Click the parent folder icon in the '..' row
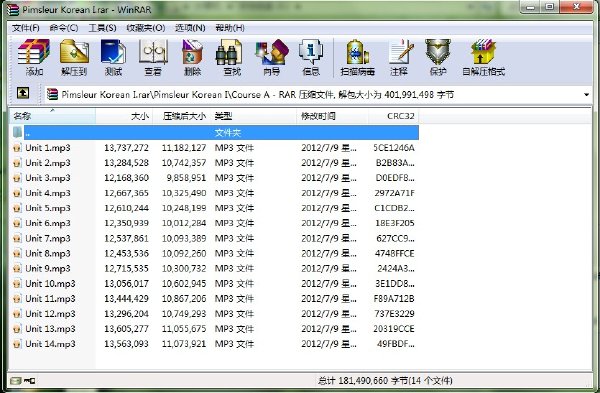Image resolution: width=600 pixels, height=393 pixels. point(17,132)
